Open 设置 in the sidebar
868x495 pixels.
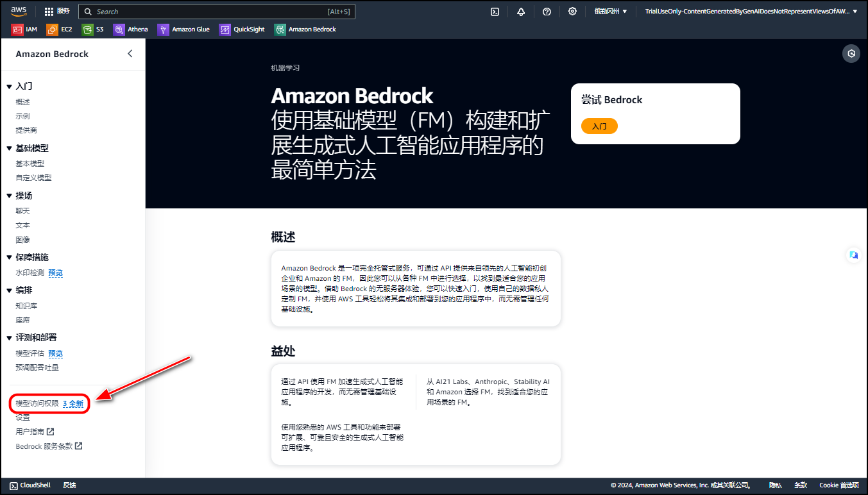(23, 417)
